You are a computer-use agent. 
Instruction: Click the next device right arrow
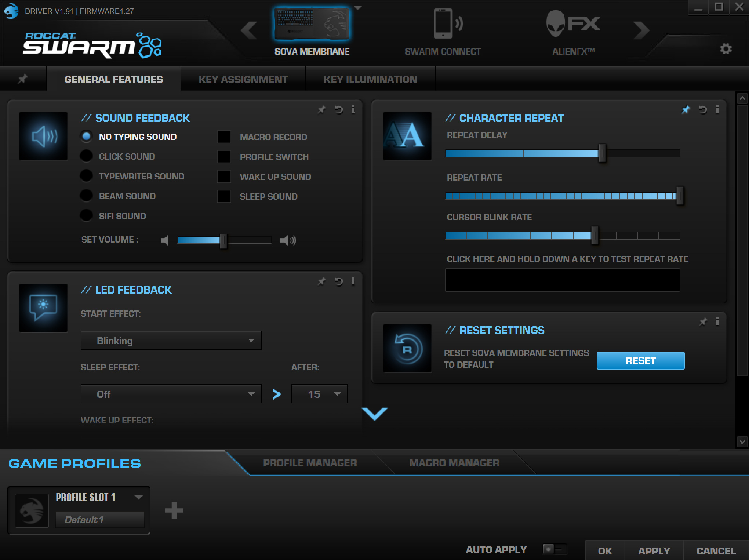click(641, 30)
